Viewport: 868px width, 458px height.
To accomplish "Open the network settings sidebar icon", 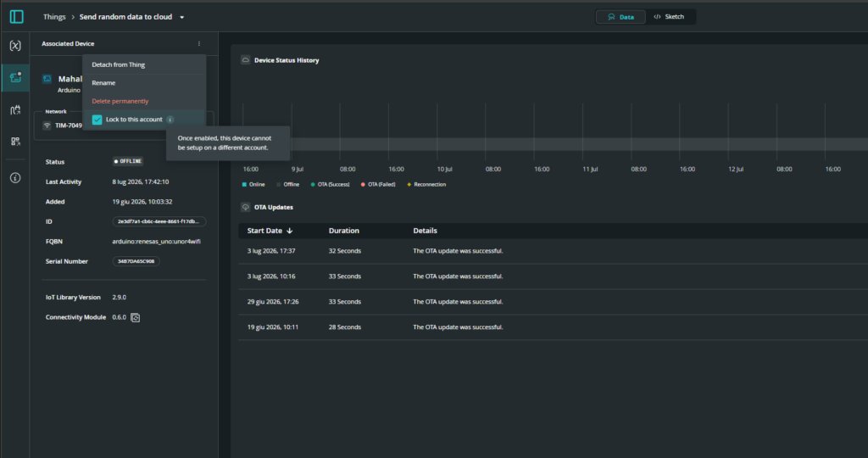I will 15,109.
